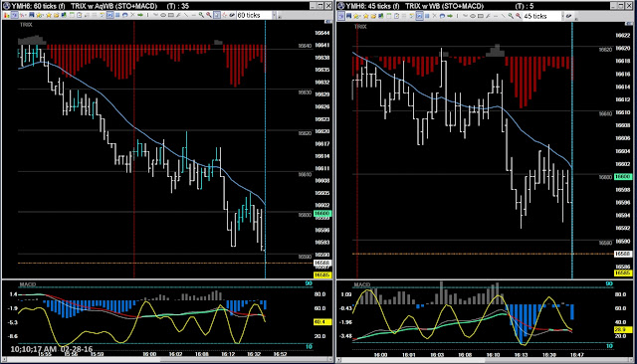Click the blue square icon in the 45 ticks toolbar
Image resolution: width=637 pixels, height=364 pixels.
[x=427, y=16]
